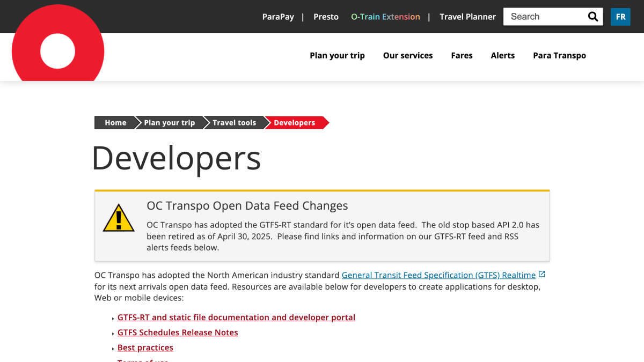Image resolution: width=644 pixels, height=362 pixels.
Task: Open the Our services menu
Action: point(408,55)
